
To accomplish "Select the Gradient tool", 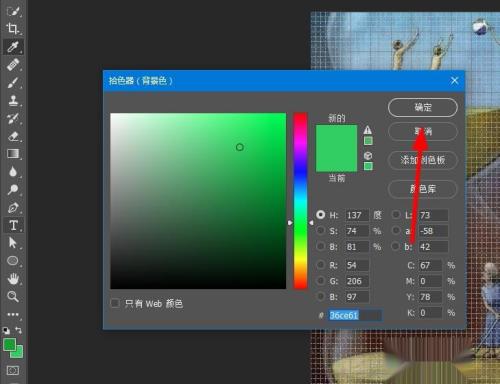I will click(x=13, y=154).
